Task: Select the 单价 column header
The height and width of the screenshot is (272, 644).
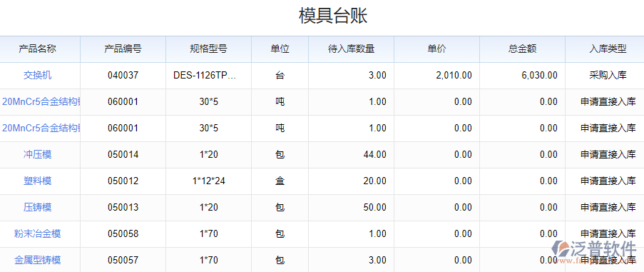Action: coord(436,49)
